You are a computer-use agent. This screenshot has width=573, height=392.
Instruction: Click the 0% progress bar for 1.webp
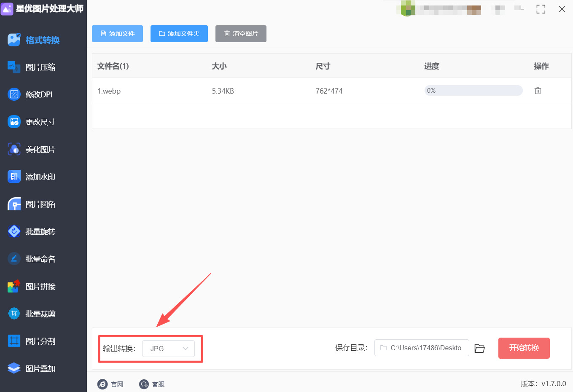(473, 91)
